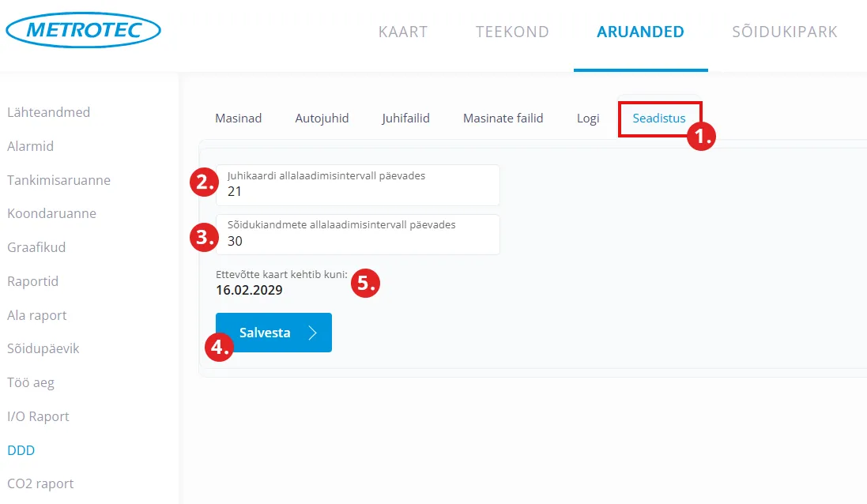Open the Masinad tab

click(238, 118)
